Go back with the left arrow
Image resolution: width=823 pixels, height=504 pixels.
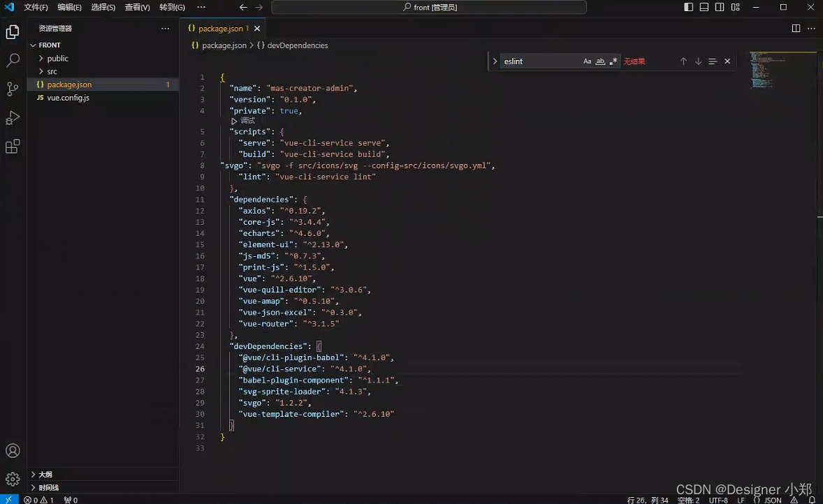tap(243, 8)
